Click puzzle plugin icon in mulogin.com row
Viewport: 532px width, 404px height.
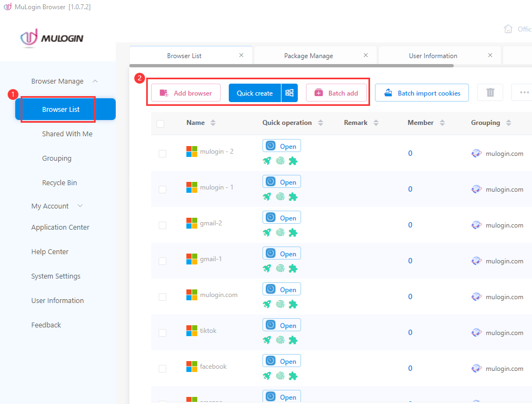(293, 304)
